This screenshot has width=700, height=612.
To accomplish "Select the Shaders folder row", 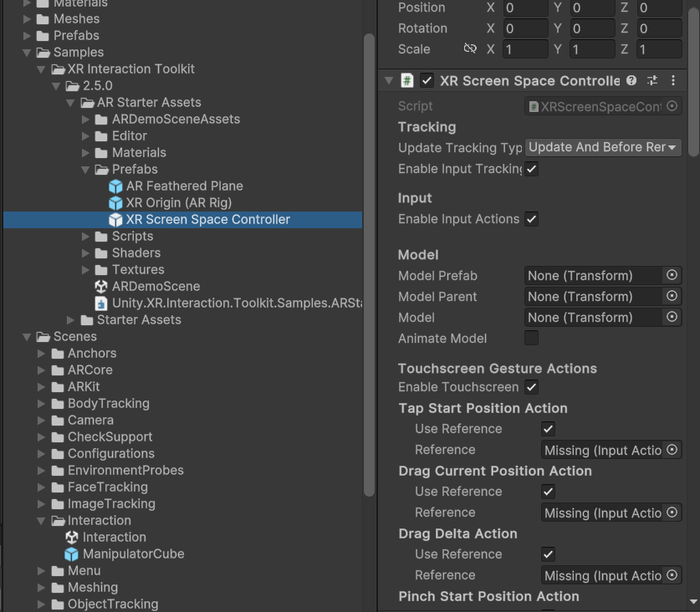I will [x=183, y=253].
